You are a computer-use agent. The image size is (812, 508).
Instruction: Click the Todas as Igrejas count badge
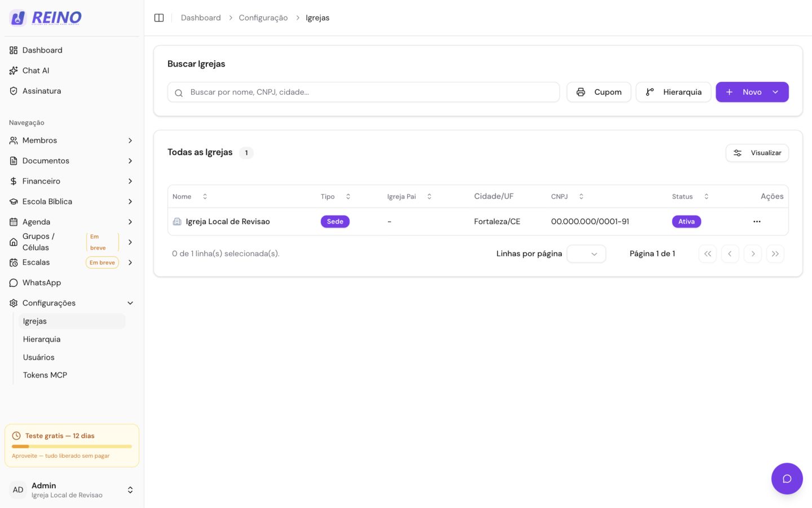pos(246,153)
